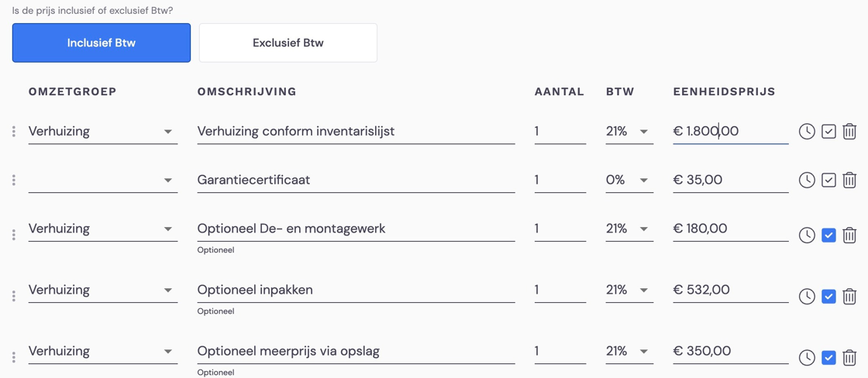This screenshot has width=868, height=378.
Task: Uncheck the blue checkbox for Optioneel De- en montagewerk
Action: 828,235
